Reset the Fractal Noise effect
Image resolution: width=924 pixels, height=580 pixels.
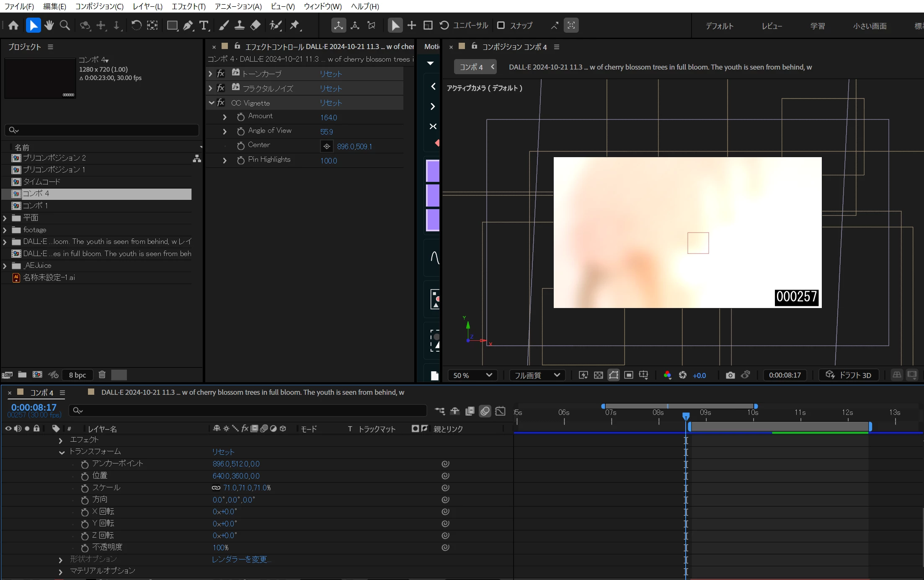(x=331, y=88)
